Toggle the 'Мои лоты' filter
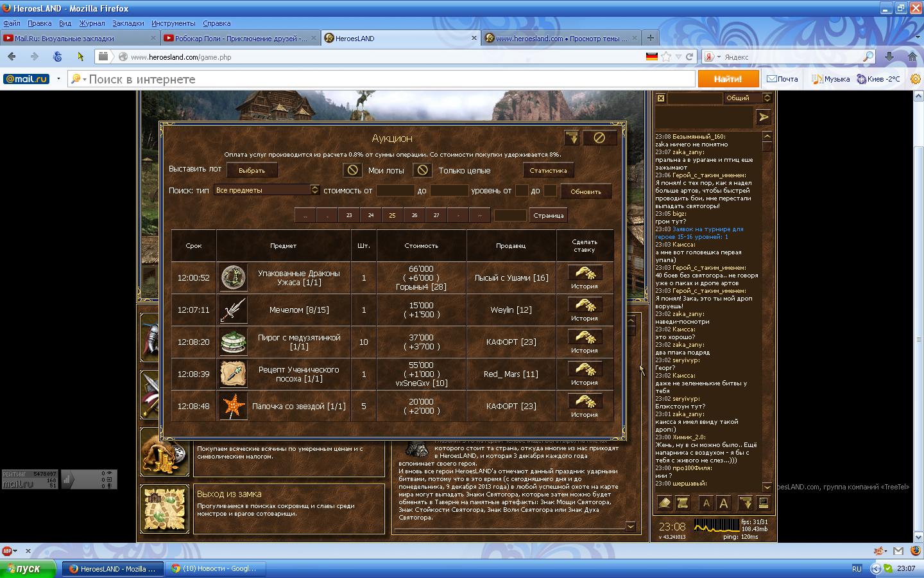Screen dimensions: 924x578 pos(352,170)
